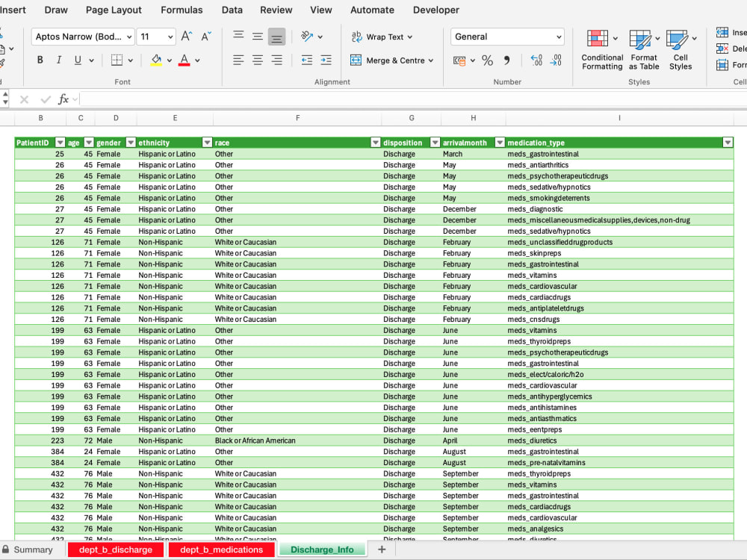Image resolution: width=747 pixels, height=560 pixels.
Task: Open fill colour options arrow
Action: click(x=169, y=60)
